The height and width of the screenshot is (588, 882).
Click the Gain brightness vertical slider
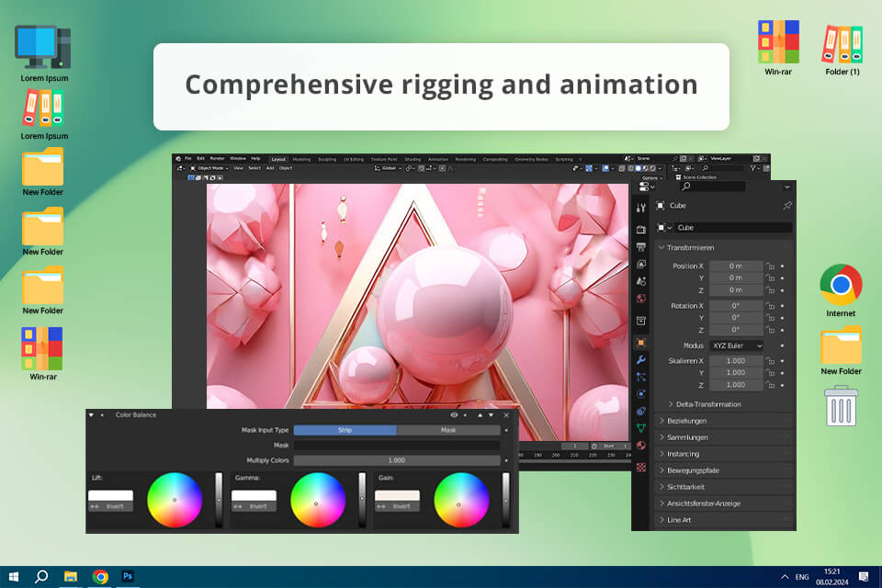pyautogui.click(x=505, y=500)
